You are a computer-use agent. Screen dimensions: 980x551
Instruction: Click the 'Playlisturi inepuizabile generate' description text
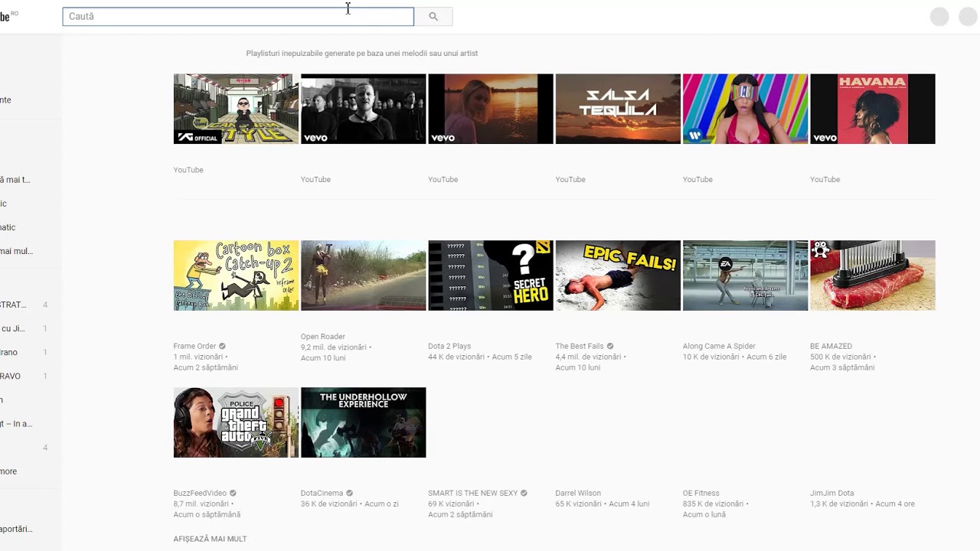coord(362,53)
